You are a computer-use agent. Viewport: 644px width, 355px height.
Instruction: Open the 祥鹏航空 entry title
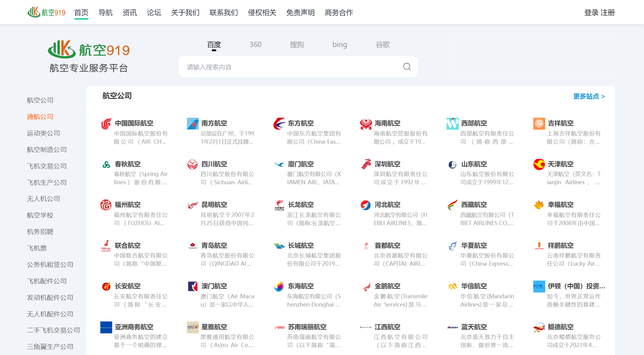click(561, 246)
